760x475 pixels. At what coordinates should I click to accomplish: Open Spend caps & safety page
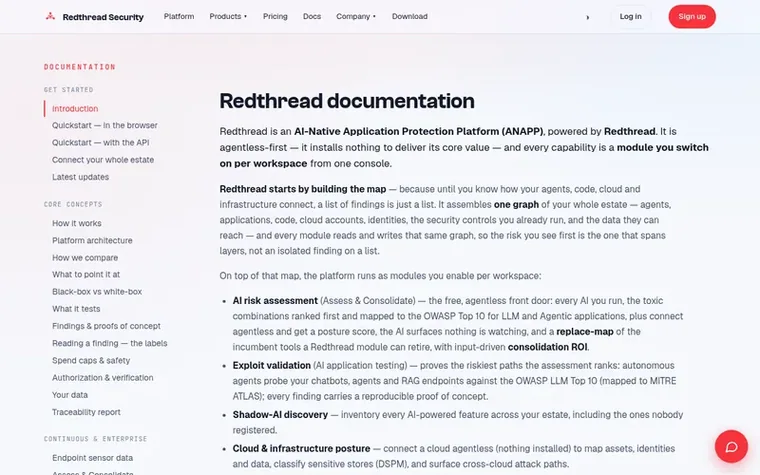[x=91, y=361]
